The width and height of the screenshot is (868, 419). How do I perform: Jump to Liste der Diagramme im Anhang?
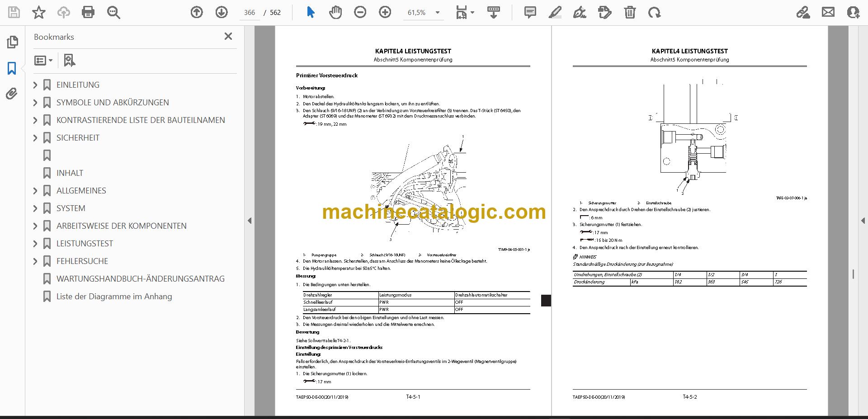point(114,297)
